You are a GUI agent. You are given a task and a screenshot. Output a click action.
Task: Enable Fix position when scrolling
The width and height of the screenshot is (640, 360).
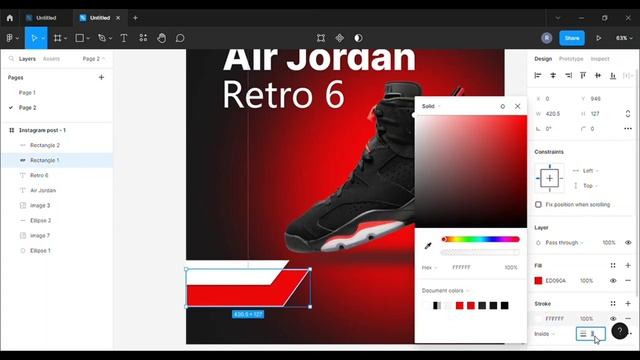click(x=538, y=204)
